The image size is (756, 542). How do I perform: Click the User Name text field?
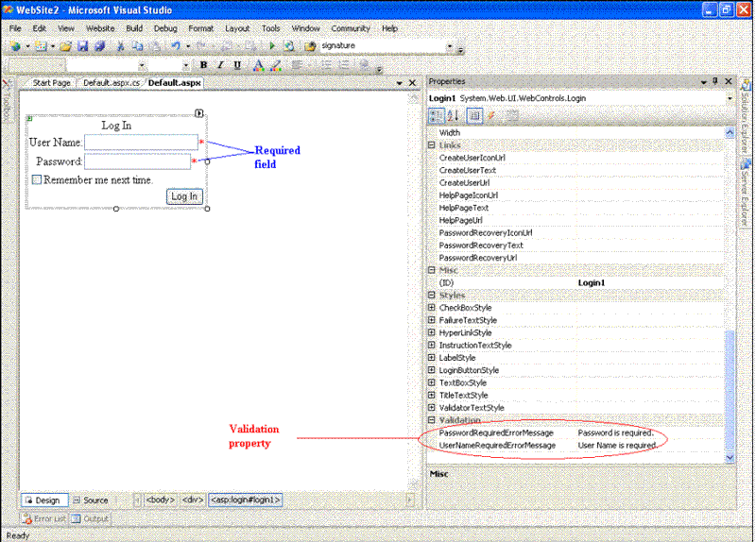pos(141,143)
